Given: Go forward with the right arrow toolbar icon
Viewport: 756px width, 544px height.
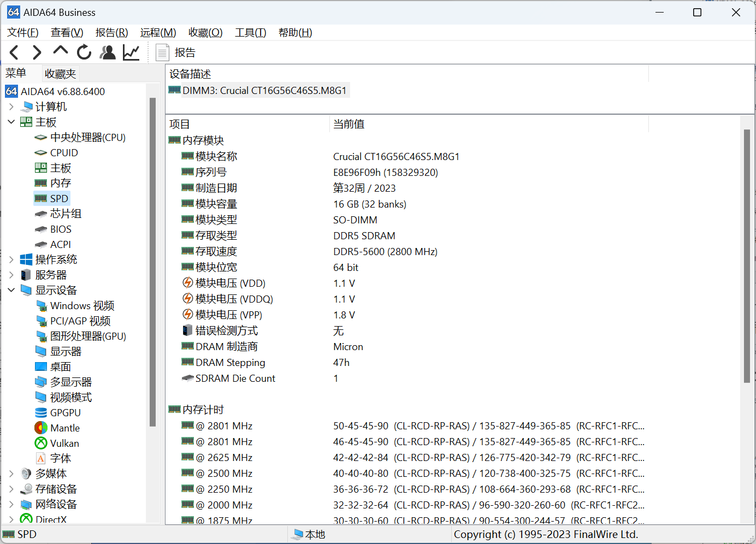Looking at the screenshot, I should [x=37, y=52].
